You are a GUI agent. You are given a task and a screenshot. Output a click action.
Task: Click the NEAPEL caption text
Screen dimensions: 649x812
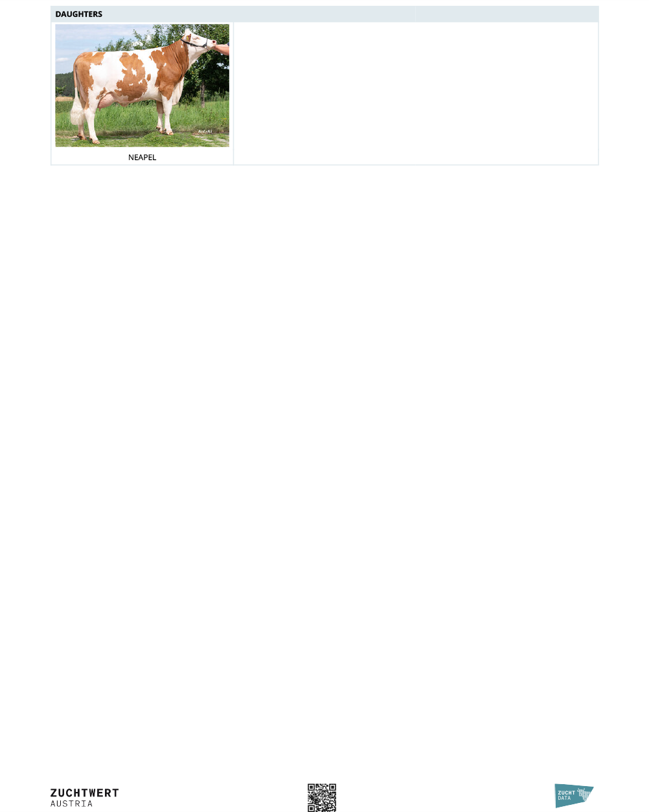[142, 157]
